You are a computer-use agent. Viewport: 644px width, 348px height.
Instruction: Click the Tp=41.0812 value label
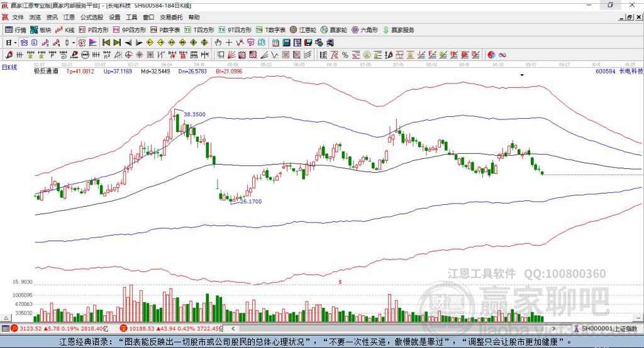pos(80,72)
